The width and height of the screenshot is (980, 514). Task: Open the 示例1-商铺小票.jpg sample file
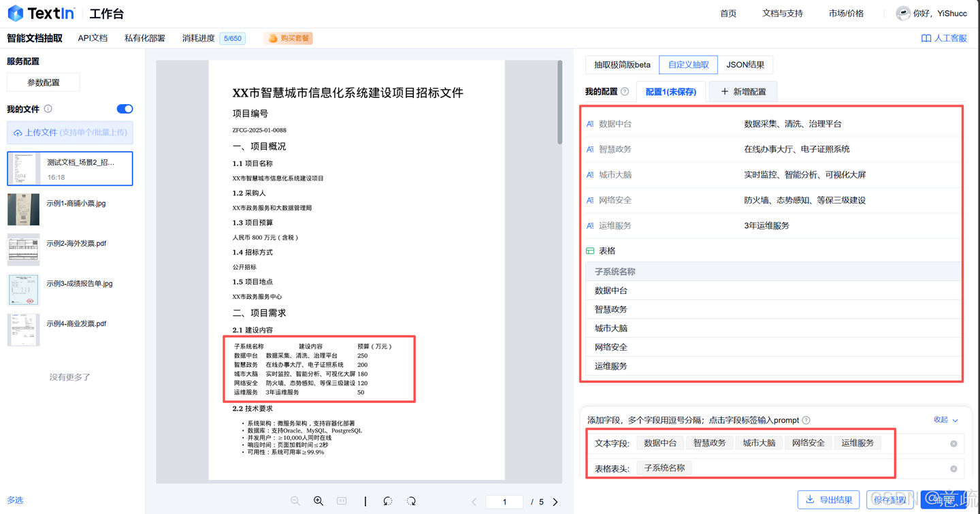[70, 209]
